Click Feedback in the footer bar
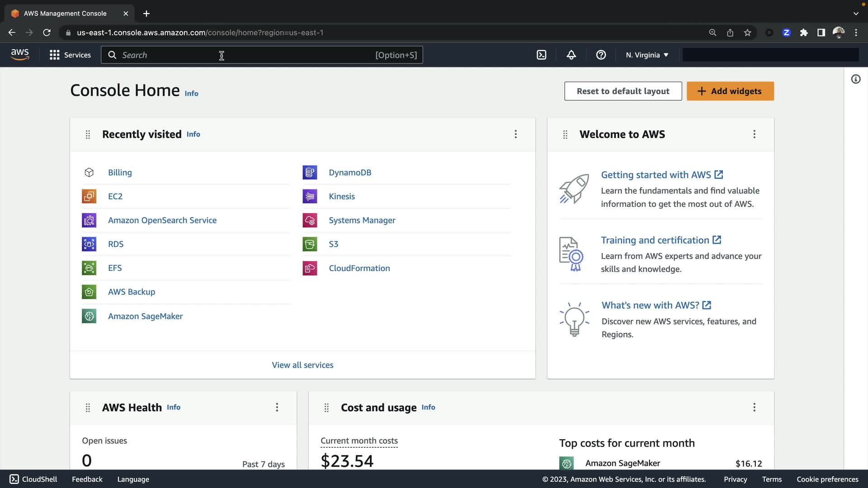Screen dimensions: 868x488 pos(87,479)
